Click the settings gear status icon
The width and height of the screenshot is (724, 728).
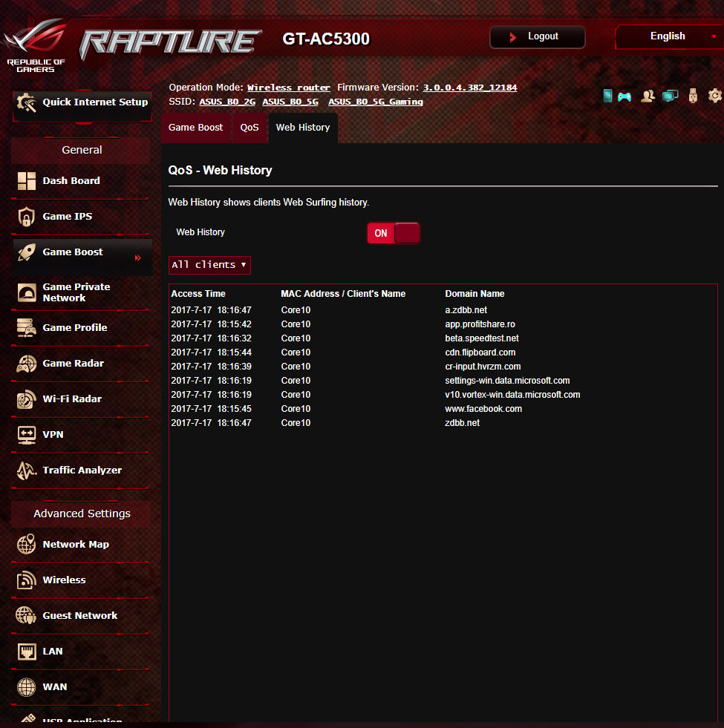[714, 96]
